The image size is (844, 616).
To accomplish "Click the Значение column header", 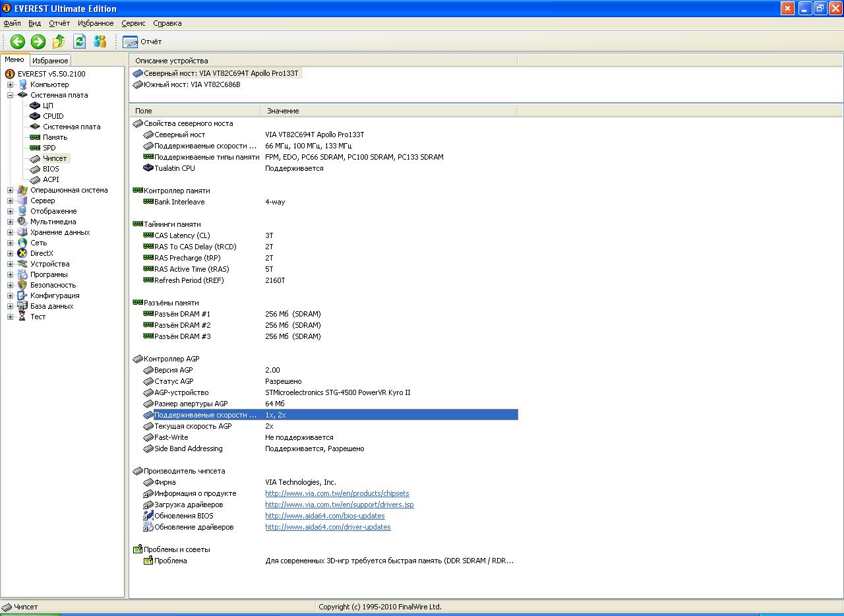I will click(389, 111).
